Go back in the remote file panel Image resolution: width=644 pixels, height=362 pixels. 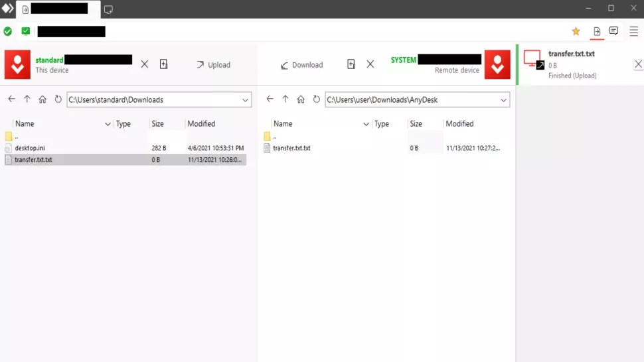[270, 99]
